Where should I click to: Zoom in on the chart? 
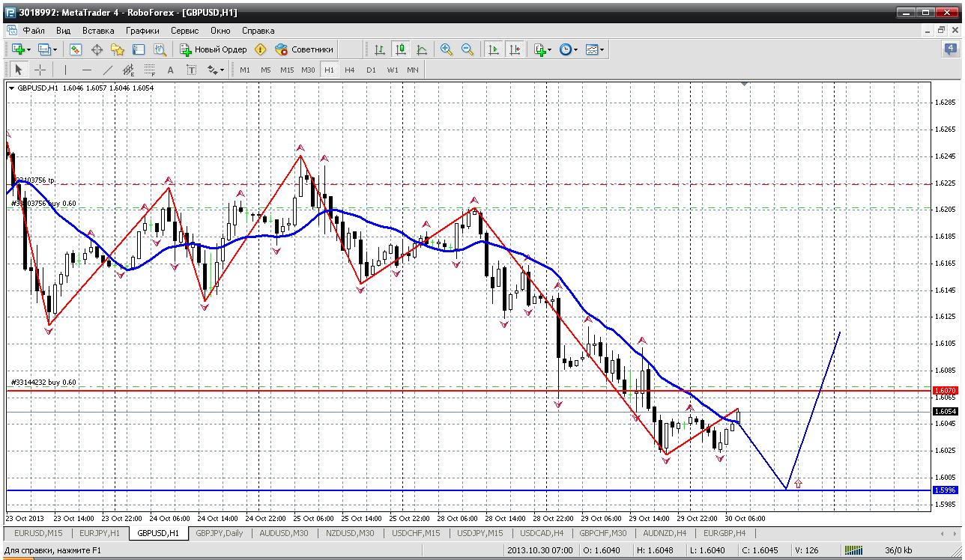447,49
